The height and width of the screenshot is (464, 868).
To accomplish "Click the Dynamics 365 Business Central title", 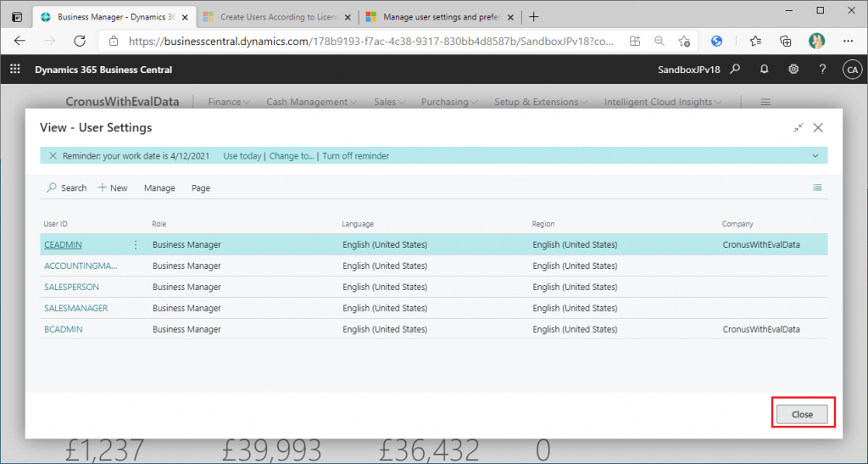I will pos(103,70).
